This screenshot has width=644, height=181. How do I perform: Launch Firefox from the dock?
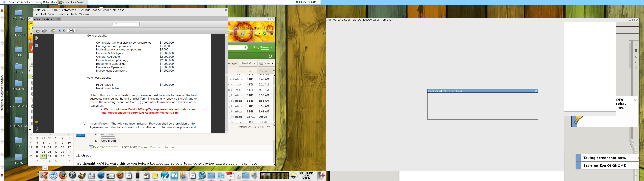coord(63,175)
